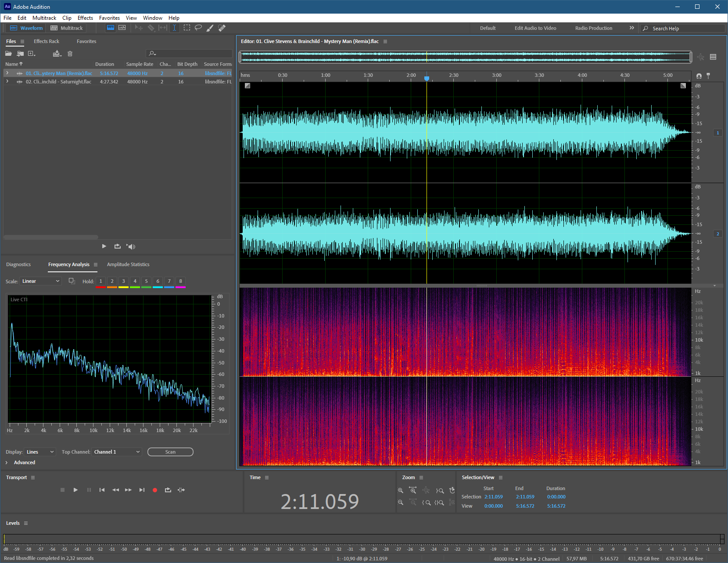Play file preview in Files panel
The image size is (728, 563).
104,246
